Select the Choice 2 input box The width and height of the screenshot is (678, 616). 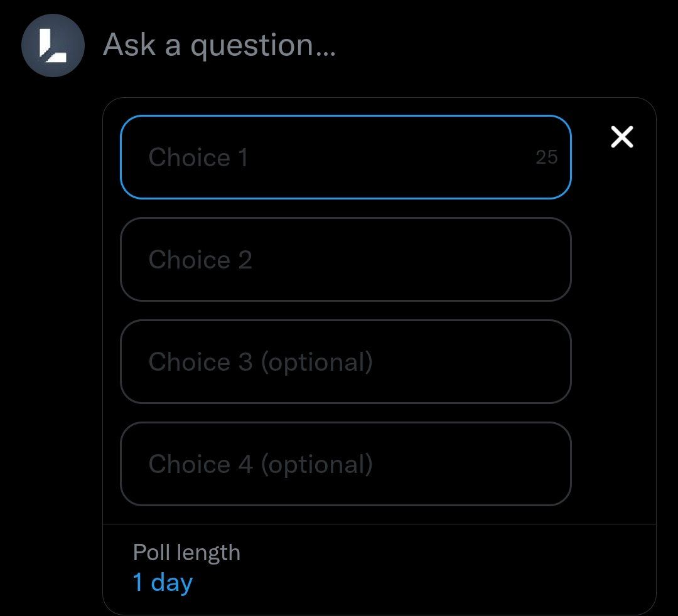click(x=345, y=259)
